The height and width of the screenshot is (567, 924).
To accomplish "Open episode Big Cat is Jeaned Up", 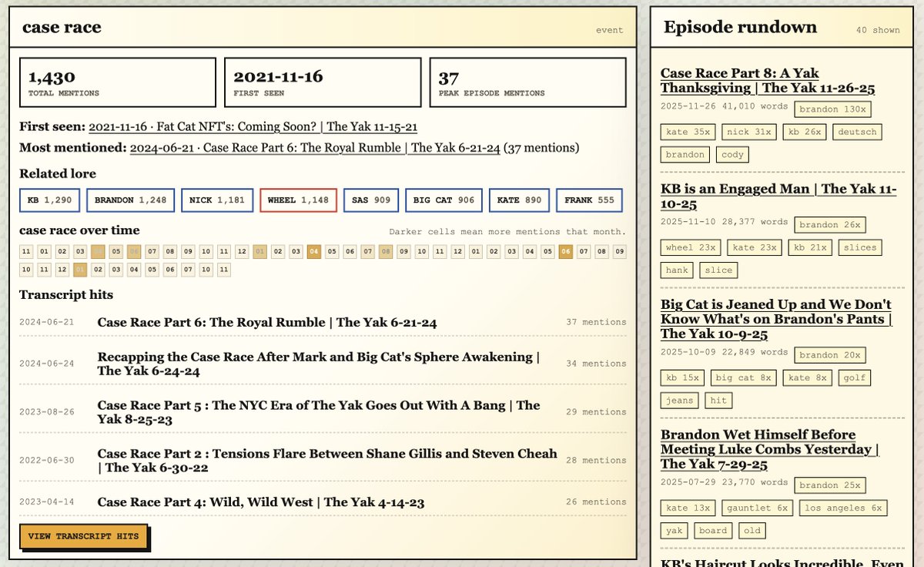I will tap(776, 319).
